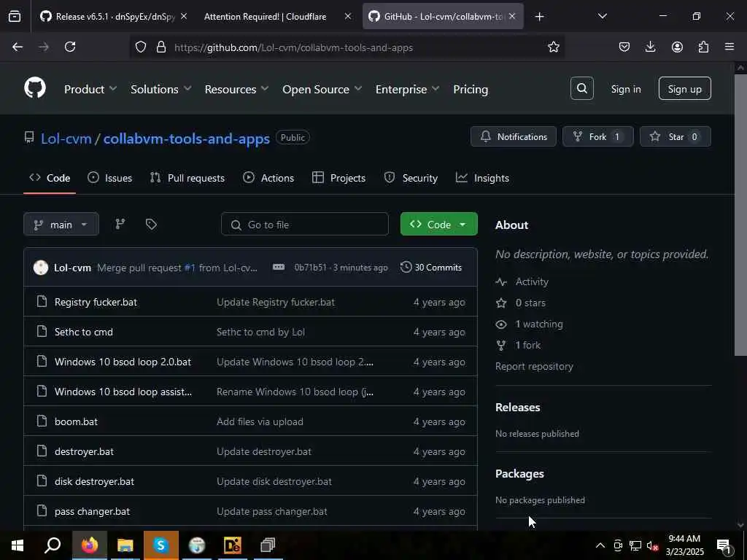Click the Star button
The height and width of the screenshot is (560, 747).
tap(675, 136)
